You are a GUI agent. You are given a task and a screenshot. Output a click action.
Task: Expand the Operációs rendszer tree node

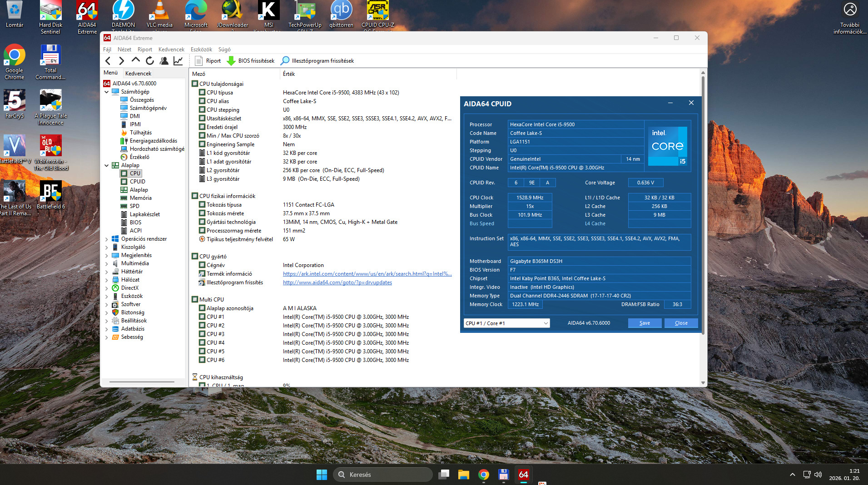pos(107,239)
